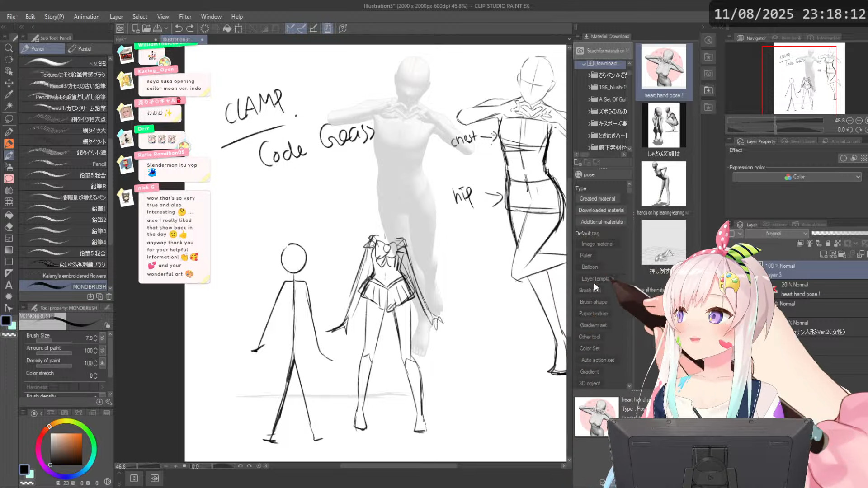Select the black main color swatch in the toolbar
This screenshot has width=868, height=488.
coord(6,321)
